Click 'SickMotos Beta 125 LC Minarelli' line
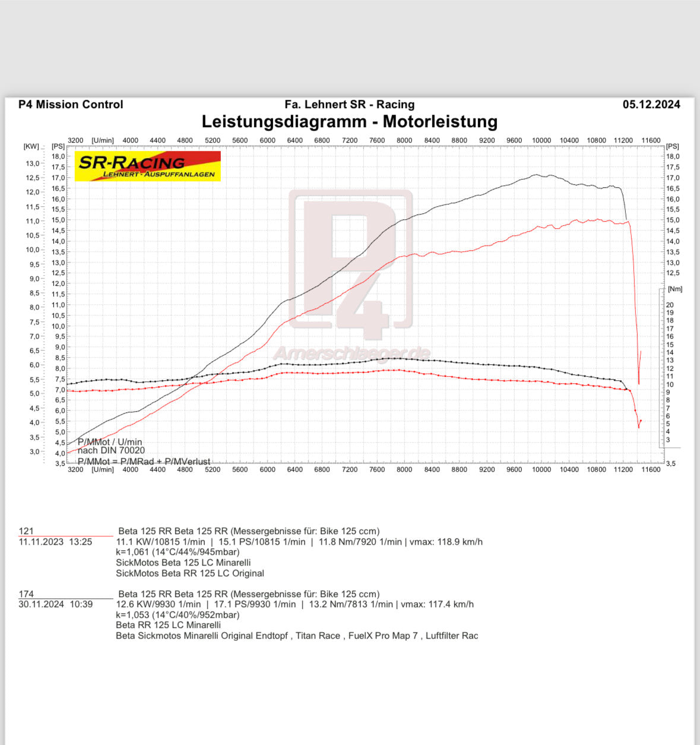Viewport: 700px width, 745px height. point(183,563)
